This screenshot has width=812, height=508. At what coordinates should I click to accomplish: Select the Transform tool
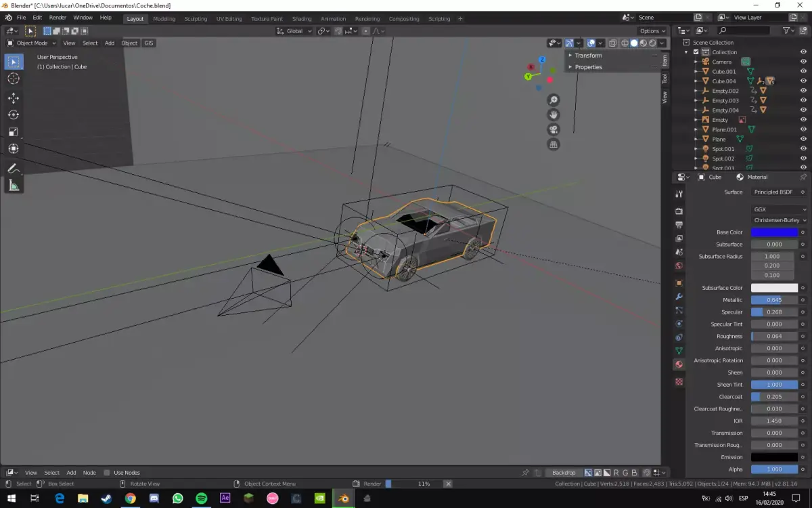click(x=13, y=148)
